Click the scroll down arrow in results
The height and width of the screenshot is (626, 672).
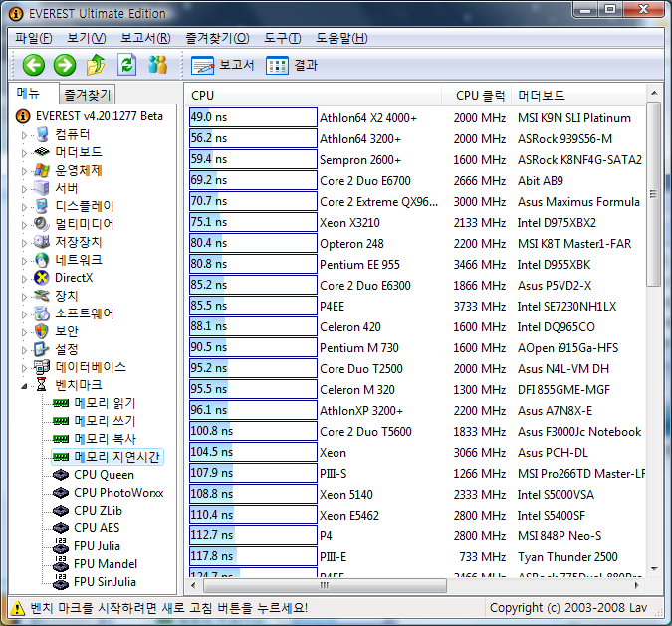pyautogui.click(x=653, y=569)
